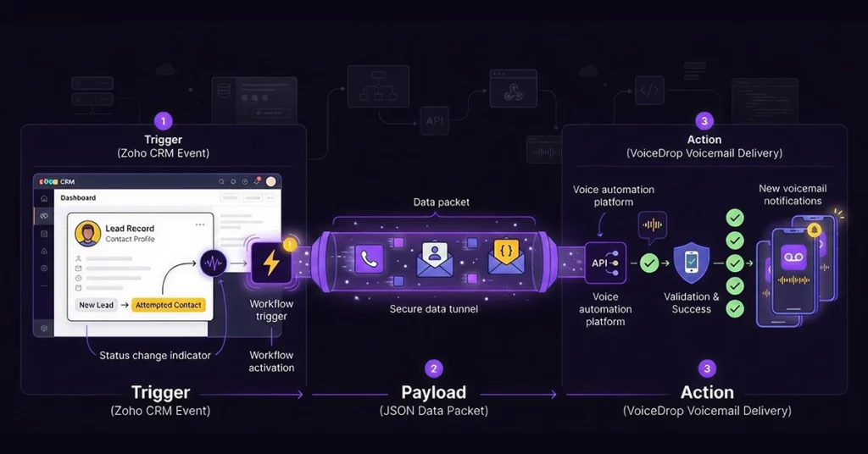Open the bell notifications with red badge
Screen dimensions: 868x454
(257, 180)
